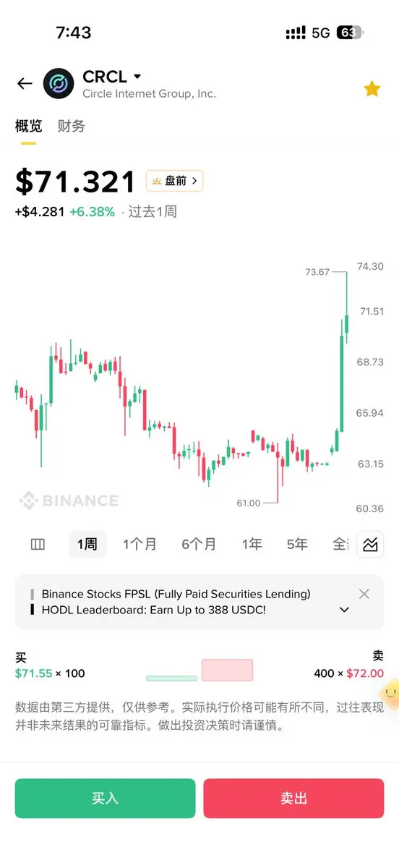
Task: Tap the 买入 buy button
Action: (106, 798)
